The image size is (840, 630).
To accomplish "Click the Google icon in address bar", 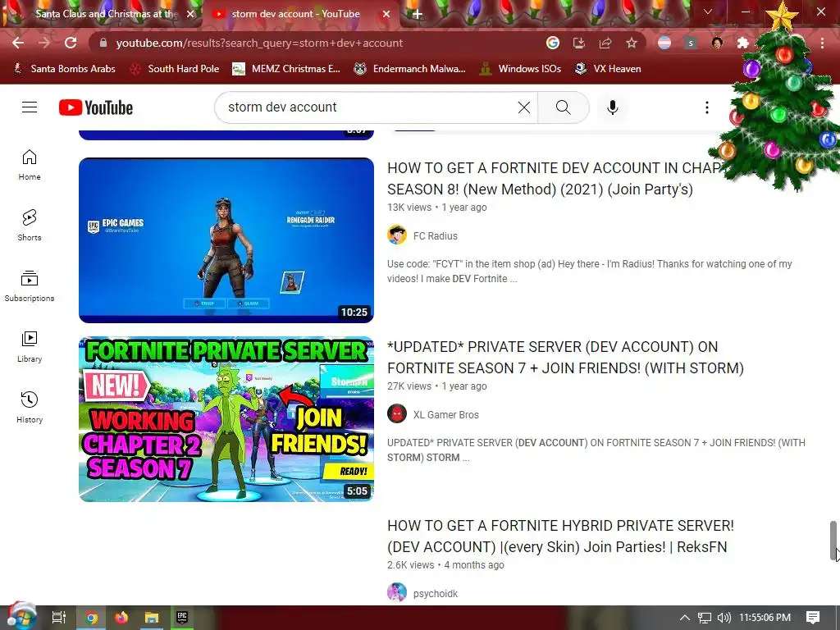I will tap(553, 43).
